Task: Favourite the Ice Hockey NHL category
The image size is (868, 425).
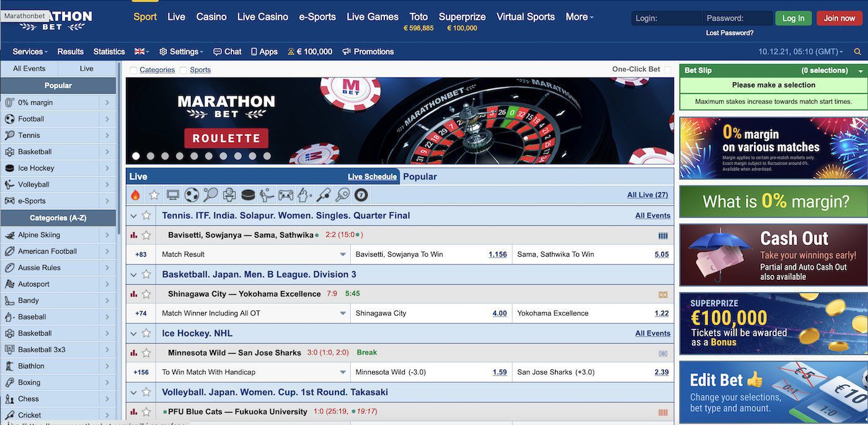Action: click(x=146, y=333)
